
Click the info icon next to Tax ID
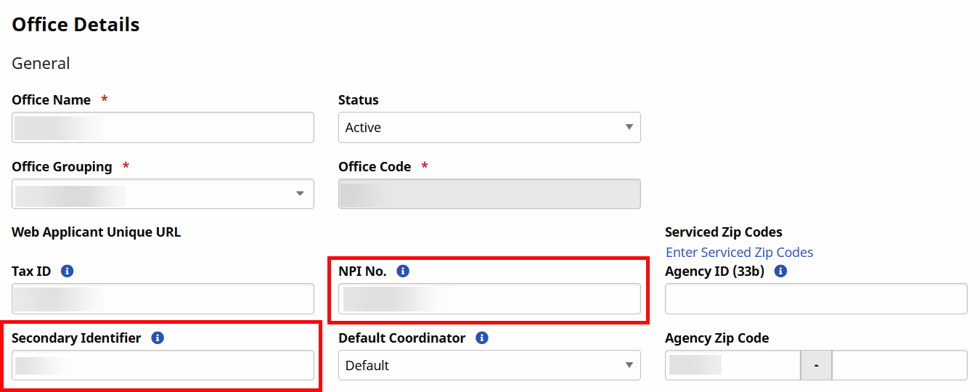click(x=68, y=271)
